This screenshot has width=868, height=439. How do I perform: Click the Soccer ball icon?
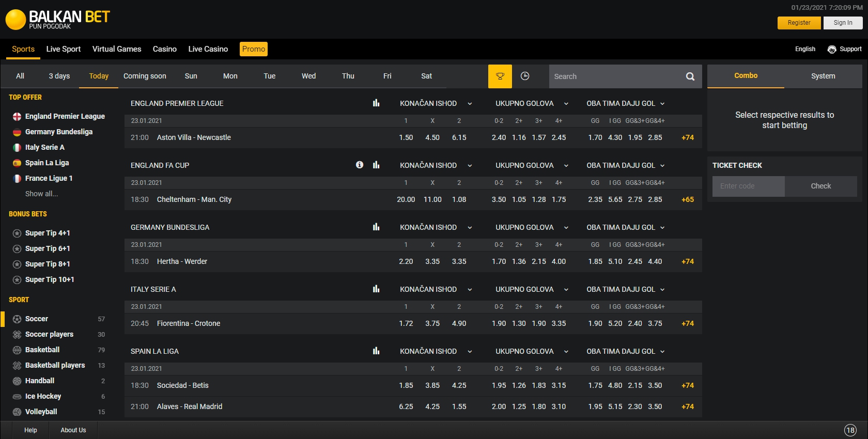[17, 319]
